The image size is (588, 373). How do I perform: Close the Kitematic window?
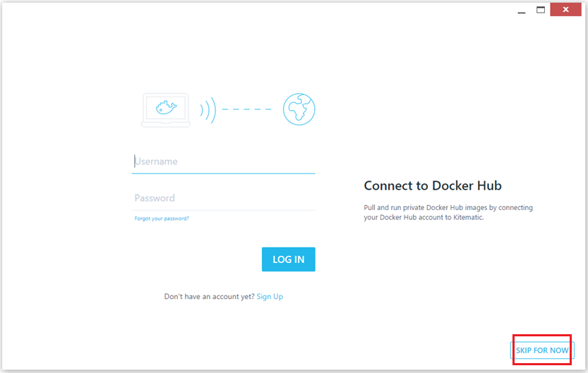coord(565,9)
